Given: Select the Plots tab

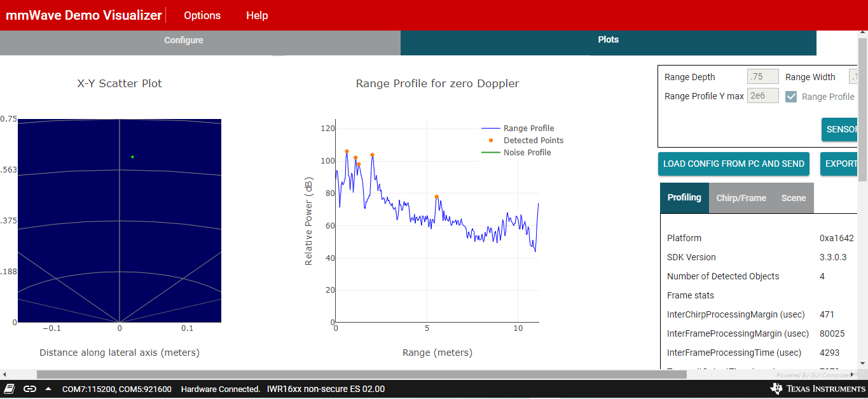Looking at the screenshot, I should click(x=609, y=39).
